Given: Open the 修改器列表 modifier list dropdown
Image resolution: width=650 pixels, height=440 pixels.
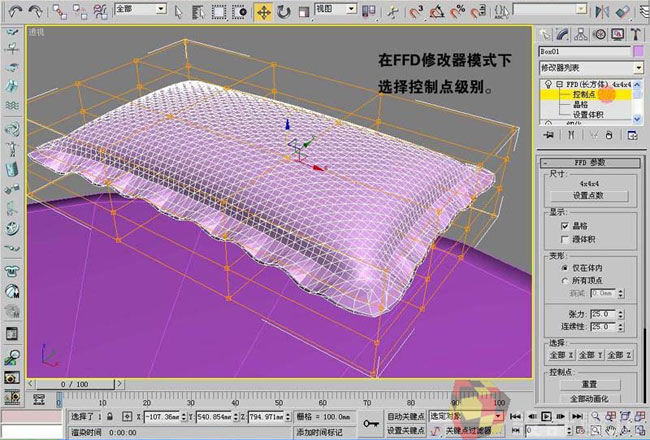Looking at the screenshot, I should click(x=590, y=66).
